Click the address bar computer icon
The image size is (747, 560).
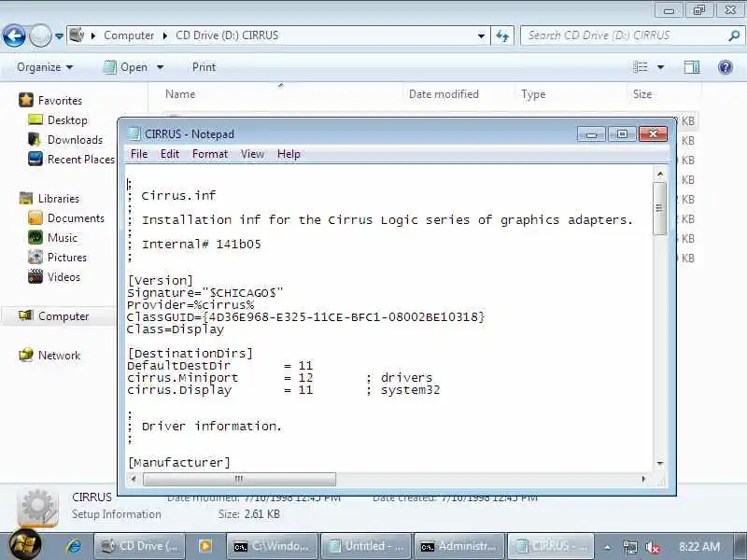tap(77, 35)
